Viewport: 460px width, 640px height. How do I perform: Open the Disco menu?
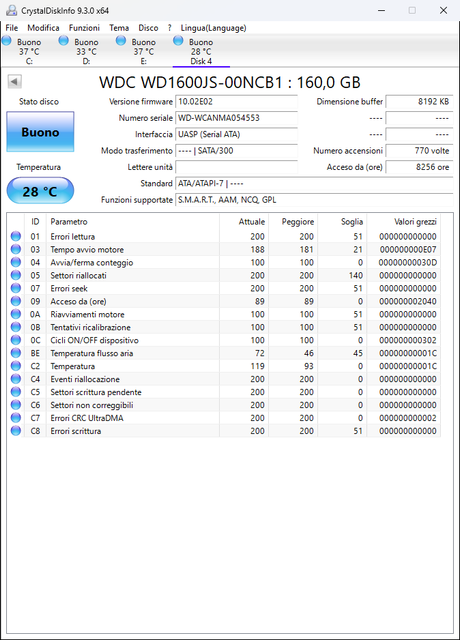click(x=148, y=28)
